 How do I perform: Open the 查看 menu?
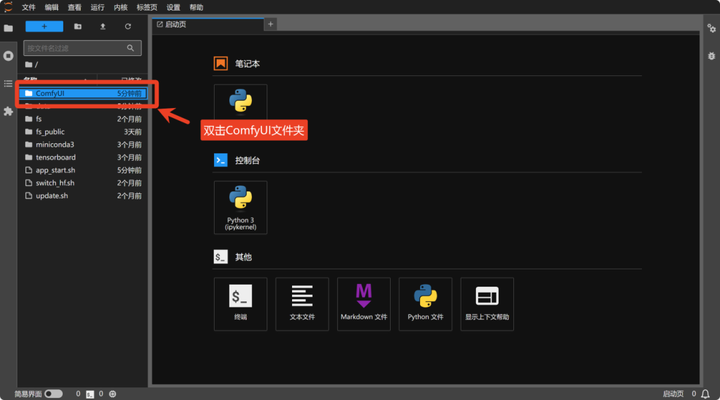[x=74, y=7]
